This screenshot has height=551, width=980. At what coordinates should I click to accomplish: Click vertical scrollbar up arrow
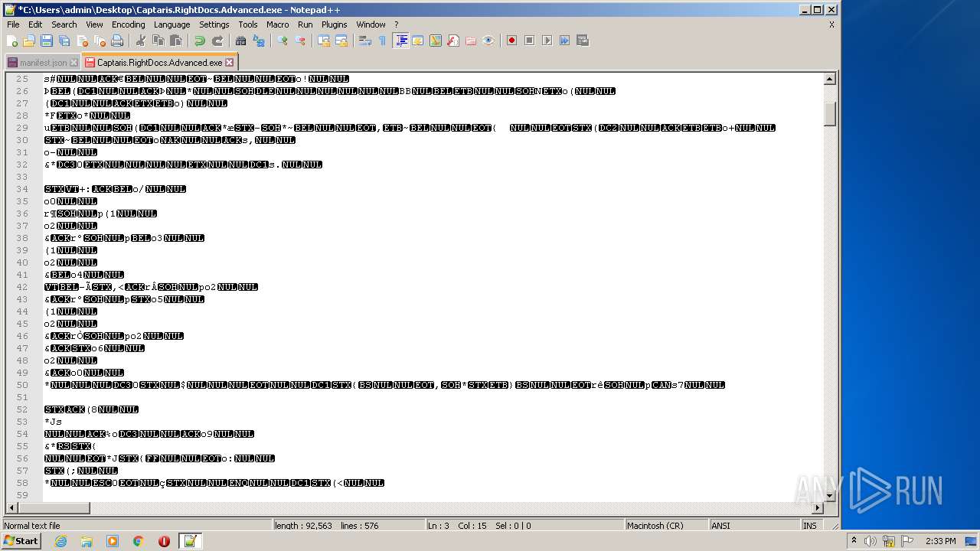tap(830, 79)
